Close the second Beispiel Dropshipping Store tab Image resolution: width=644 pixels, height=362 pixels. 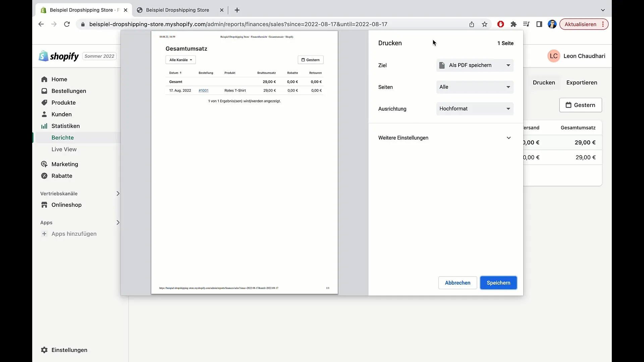pos(222,10)
